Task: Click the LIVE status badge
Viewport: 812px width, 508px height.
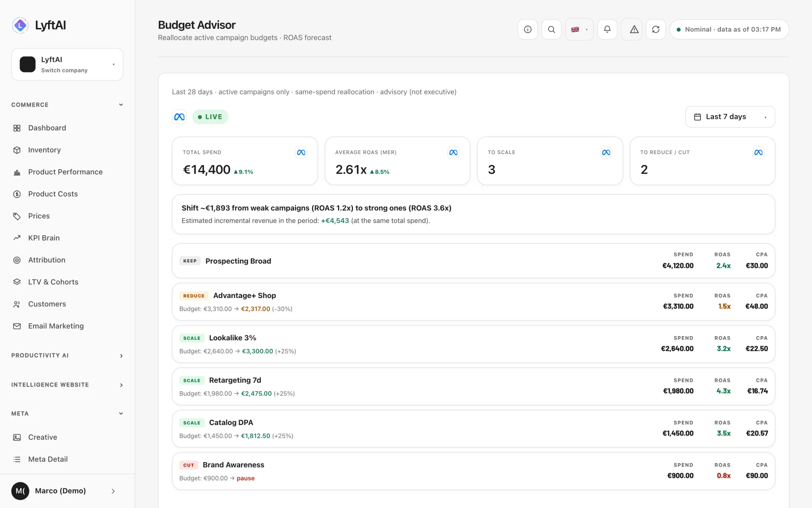Action: pyautogui.click(x=210, y=117)
